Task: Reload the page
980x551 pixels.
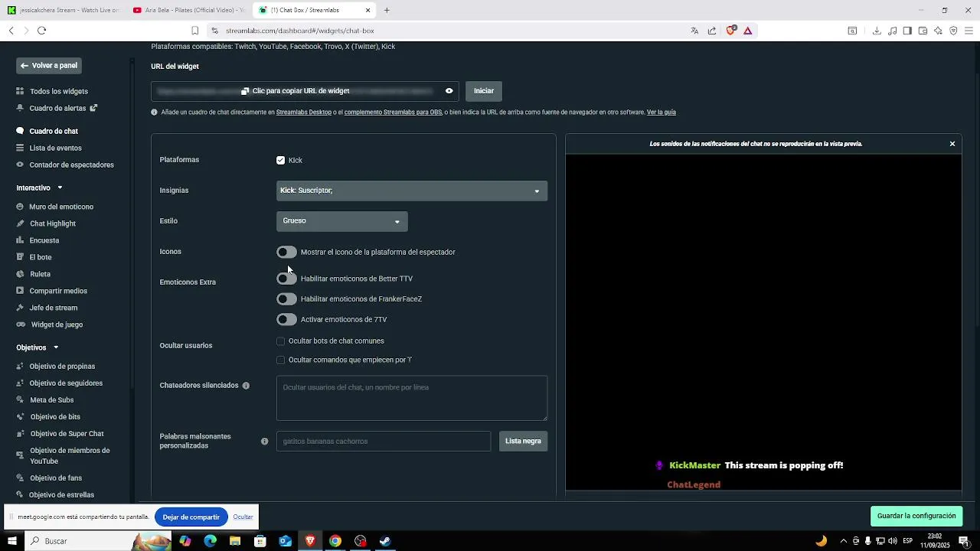Action: click(x=41, y=31)
